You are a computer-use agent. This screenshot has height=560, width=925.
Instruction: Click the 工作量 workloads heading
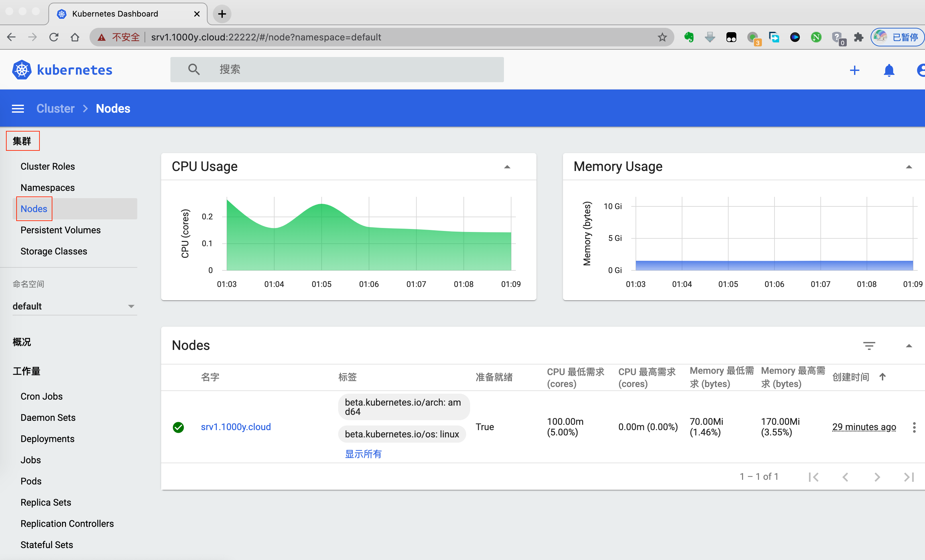point(26,371)
